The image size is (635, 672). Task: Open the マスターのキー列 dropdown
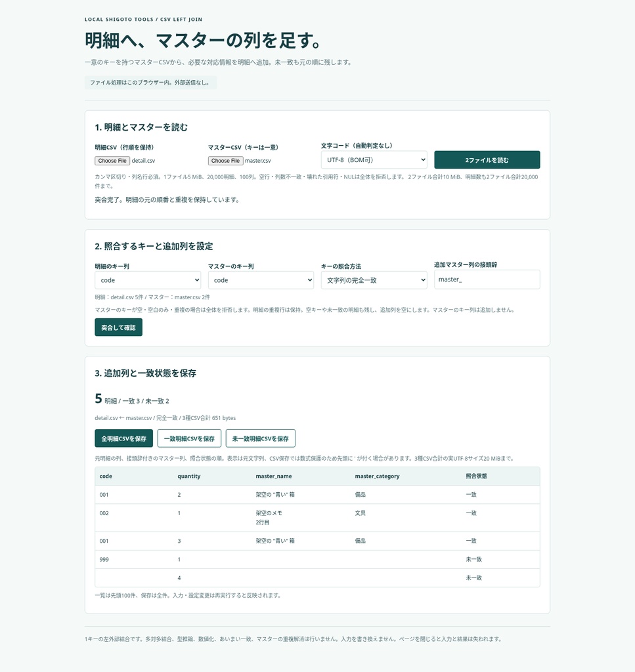[261, 280]
